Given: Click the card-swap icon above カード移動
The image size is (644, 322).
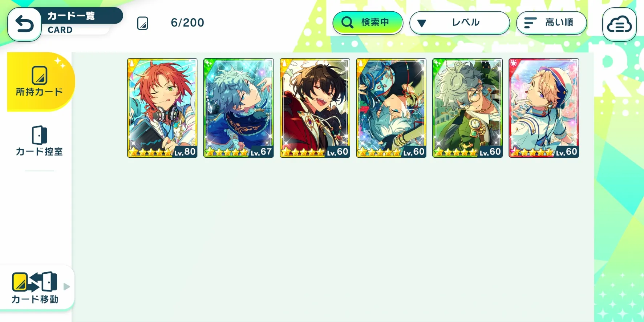Looking at the screenshot, I should 35,282.
